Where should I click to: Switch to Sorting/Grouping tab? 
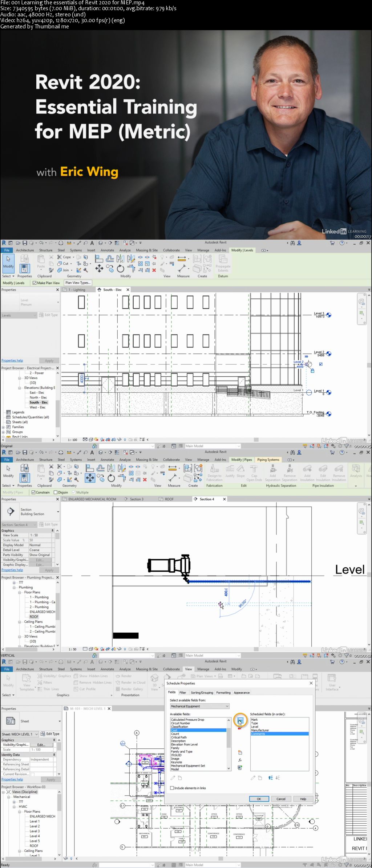202,692
